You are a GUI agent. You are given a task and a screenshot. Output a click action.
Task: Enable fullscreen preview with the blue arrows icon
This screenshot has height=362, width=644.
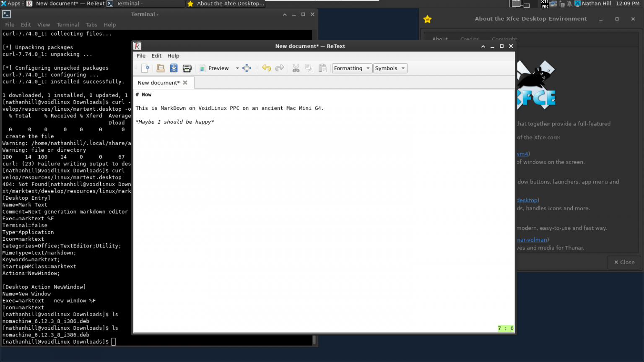tap(247, 68)
